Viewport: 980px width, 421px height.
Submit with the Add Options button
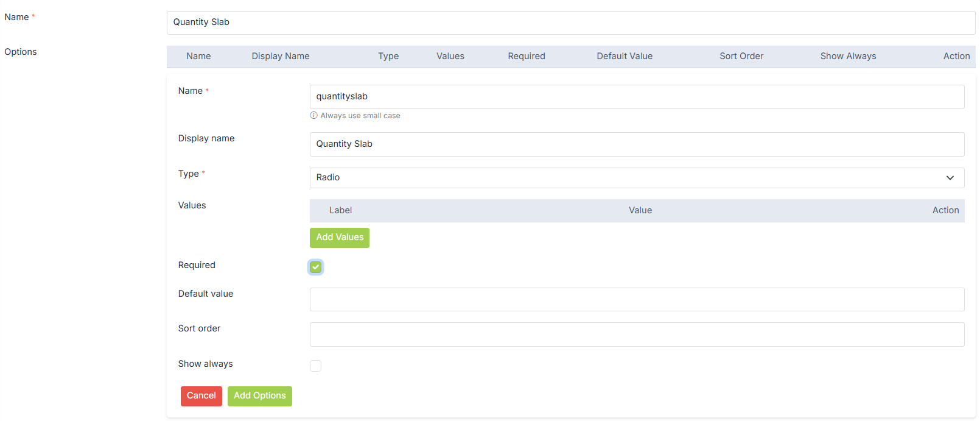click(x=259, y=396)
